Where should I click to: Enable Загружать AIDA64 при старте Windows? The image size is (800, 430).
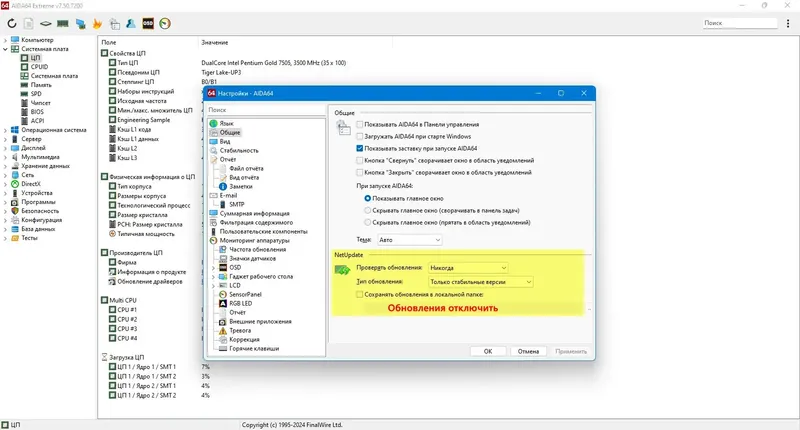[x=360, y=136]
